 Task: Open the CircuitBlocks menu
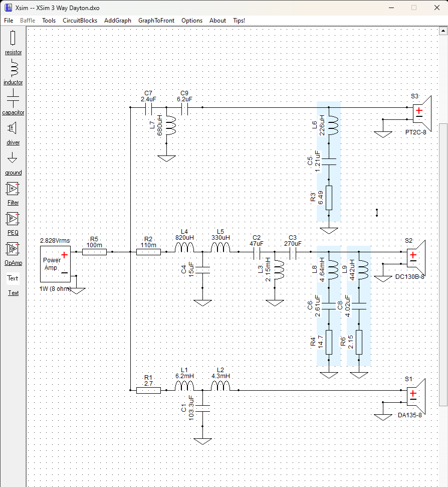[80, 21]
